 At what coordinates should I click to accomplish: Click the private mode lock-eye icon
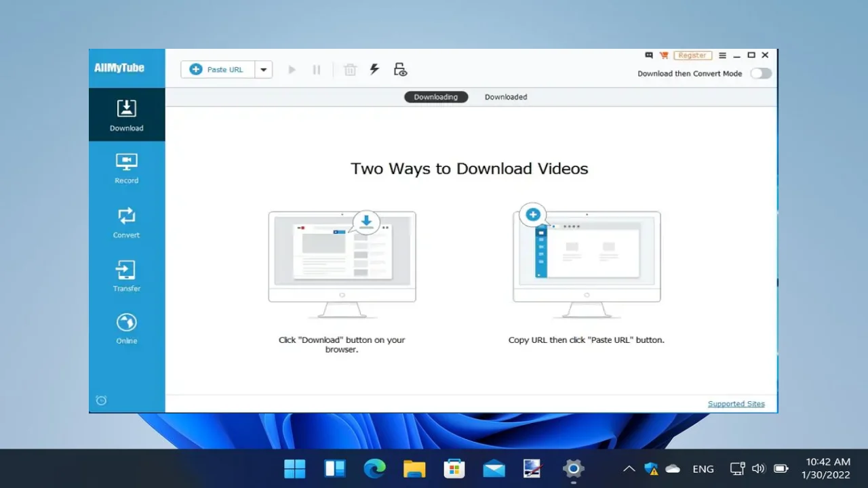(x=400, y=69)
